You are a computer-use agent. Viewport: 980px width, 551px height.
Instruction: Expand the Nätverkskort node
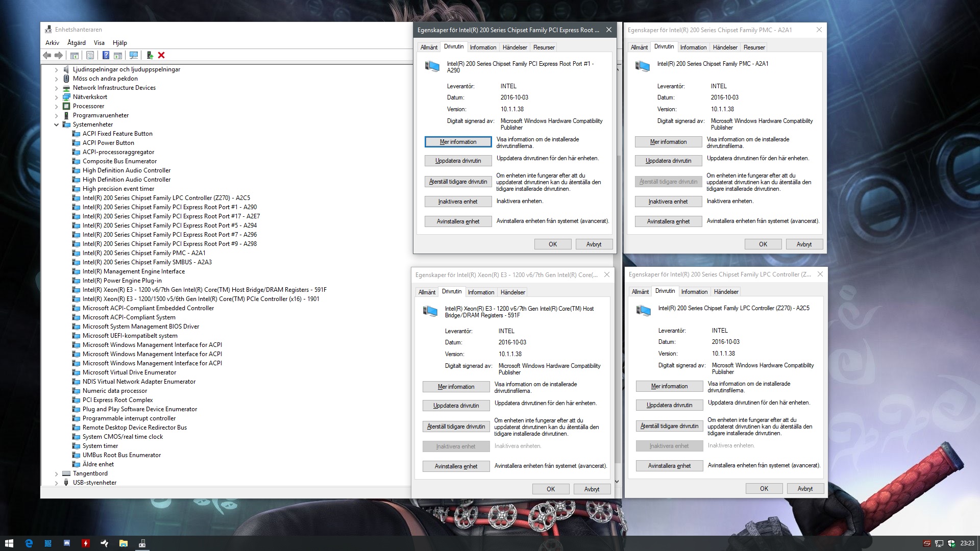pos(56,97)
